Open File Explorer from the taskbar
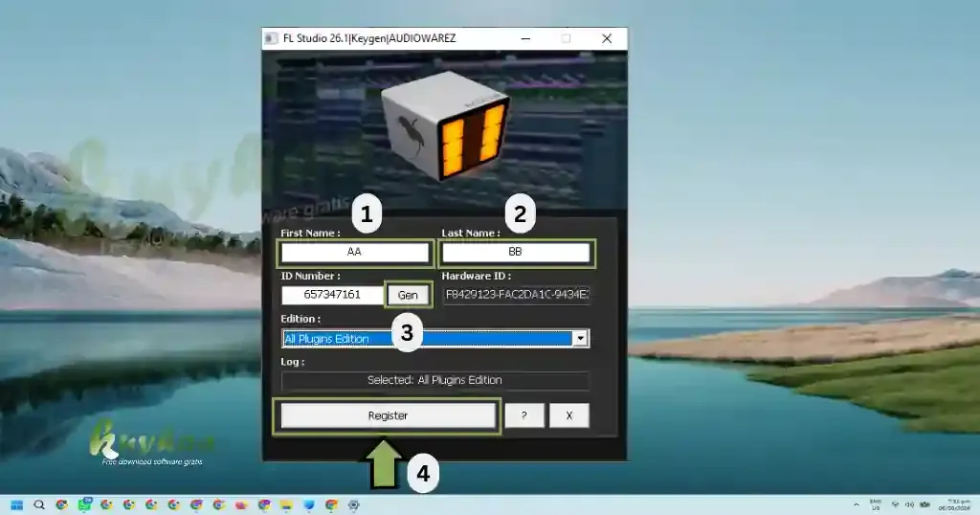980x515 pixels. point(286,505)
